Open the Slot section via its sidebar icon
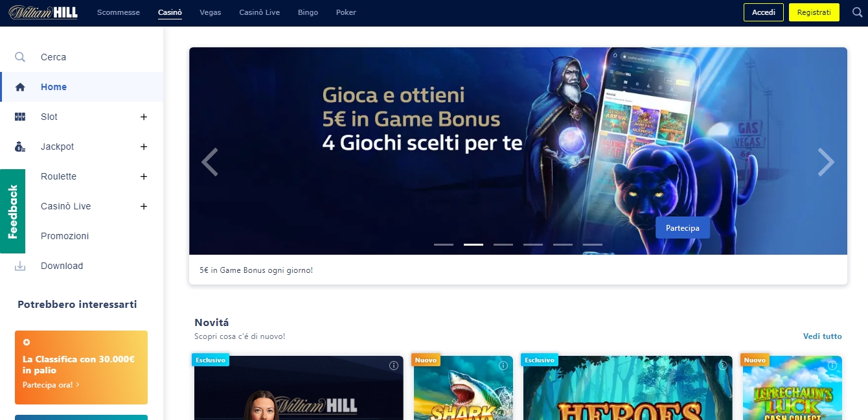Screen dimensions: 868x420 click(x=20, y=117)
